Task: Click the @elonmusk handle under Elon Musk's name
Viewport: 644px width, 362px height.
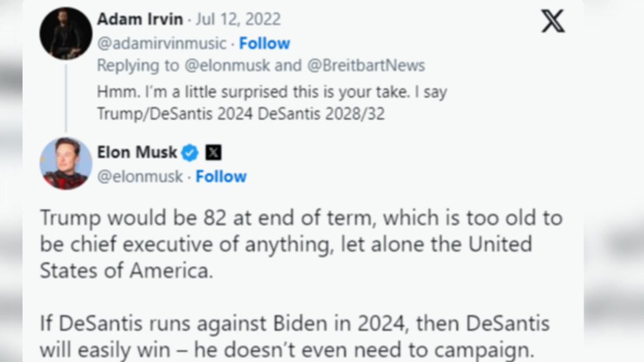Action: [140, 176]
